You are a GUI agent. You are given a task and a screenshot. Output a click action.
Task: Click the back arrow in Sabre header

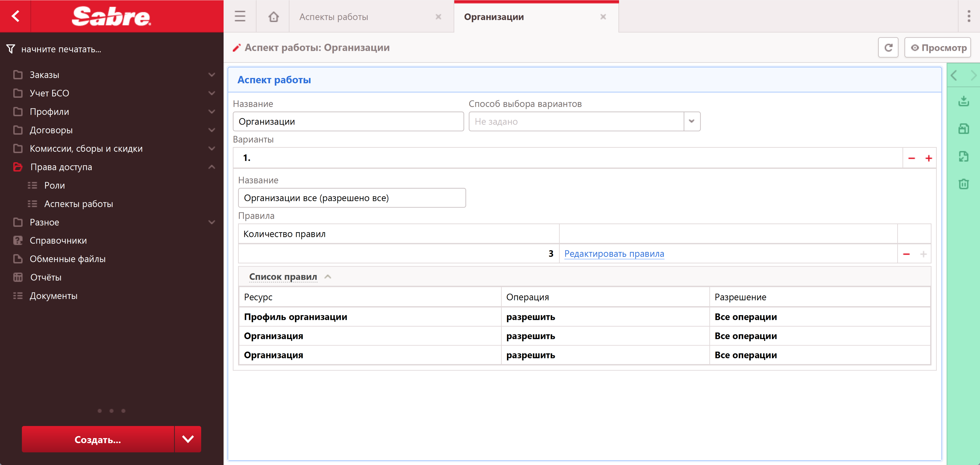coord(15,16)
